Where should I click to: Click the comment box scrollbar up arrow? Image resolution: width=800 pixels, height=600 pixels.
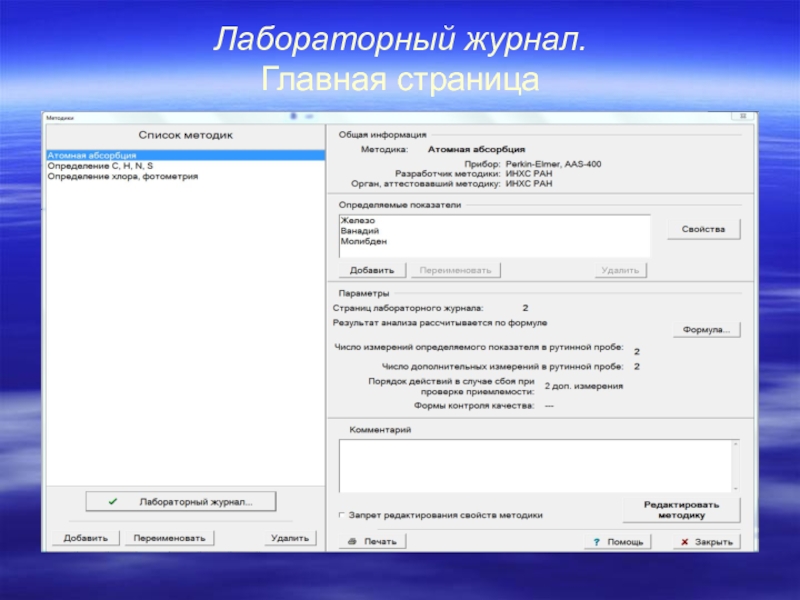[x=735, y=444]
